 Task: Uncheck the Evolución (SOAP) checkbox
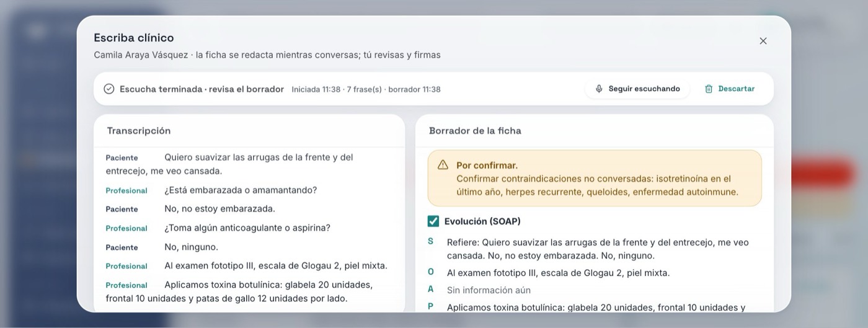433,221
